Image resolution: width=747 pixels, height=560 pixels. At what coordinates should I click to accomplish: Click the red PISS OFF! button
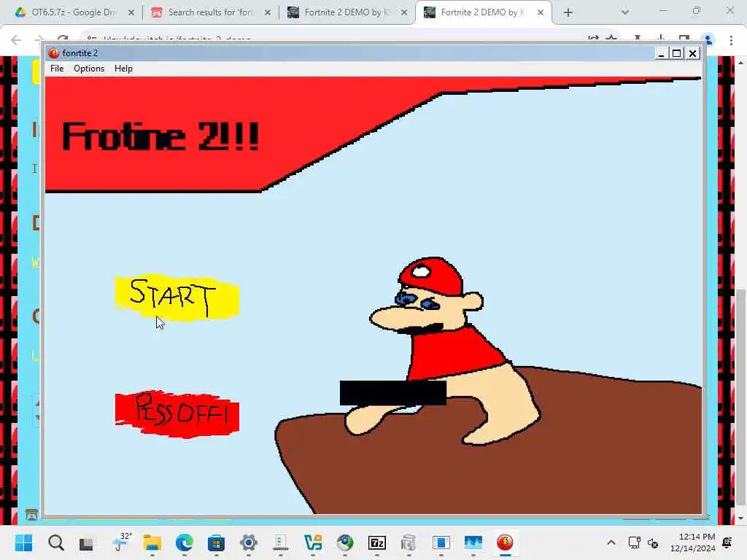177,414
